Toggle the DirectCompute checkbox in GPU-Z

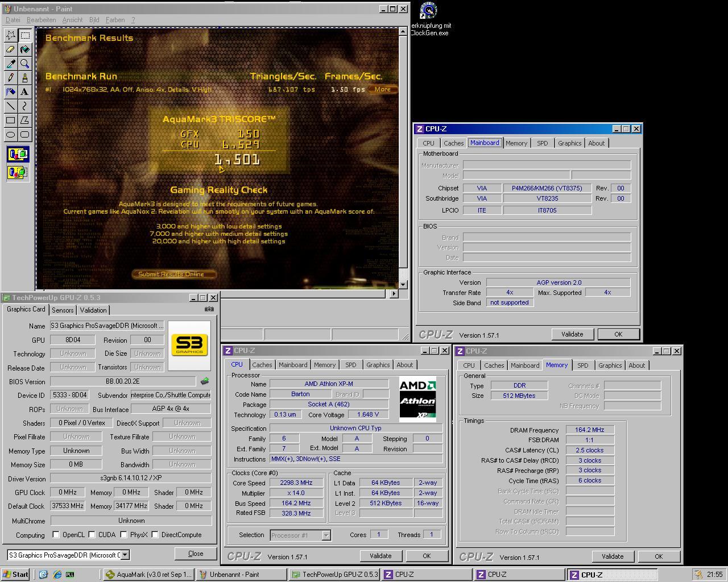155,535
